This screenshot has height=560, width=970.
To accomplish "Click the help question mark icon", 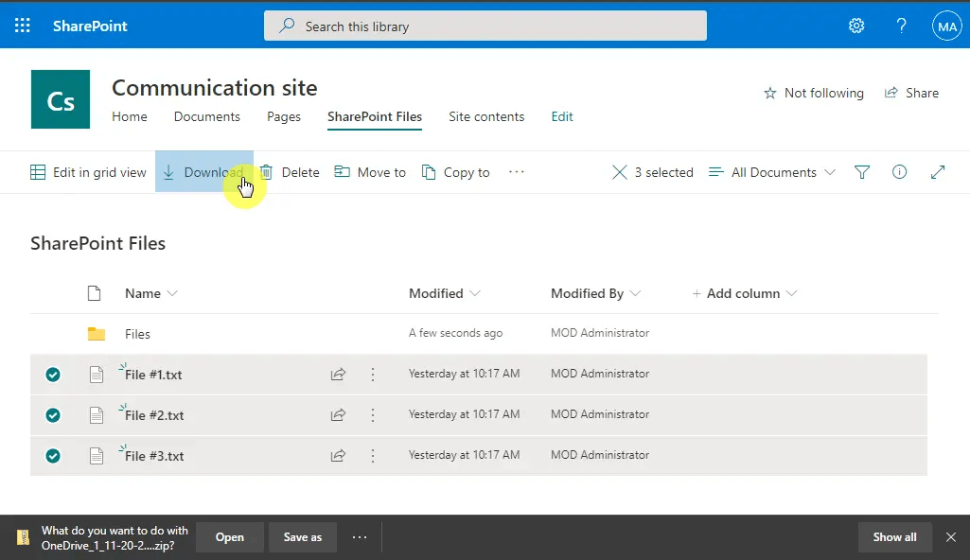I will click(x=902, y=26).
